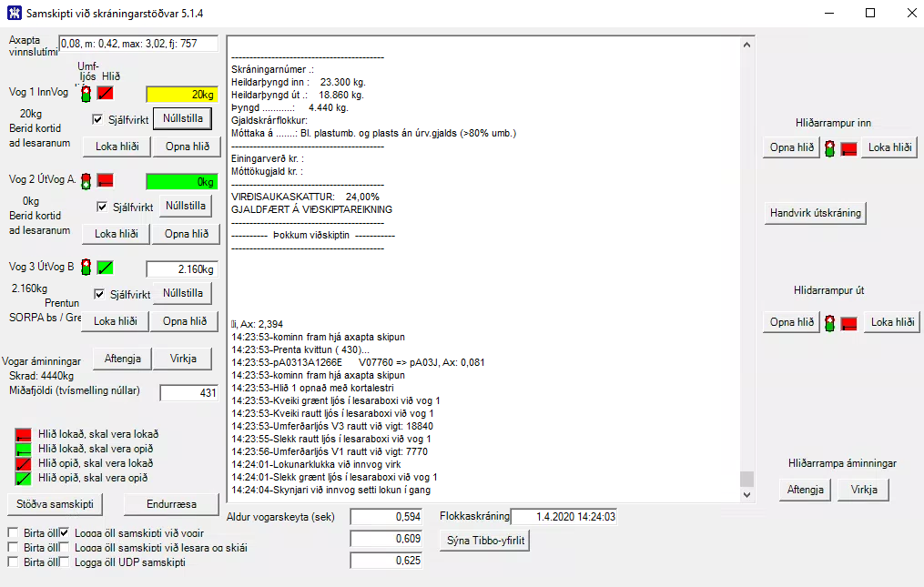Show the Tibbo overview with Sýna Tibbo-yfirlit

[x=486, y=541]
